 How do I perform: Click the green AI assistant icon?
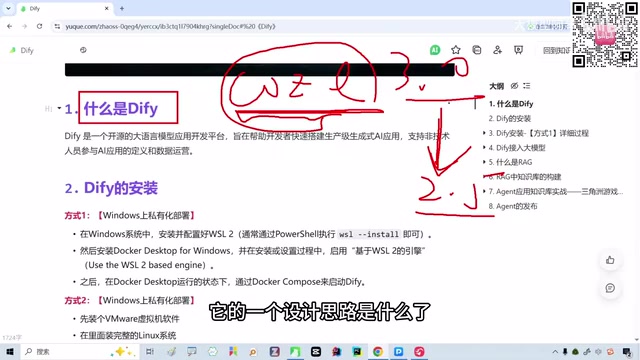(x=435, y=50)
